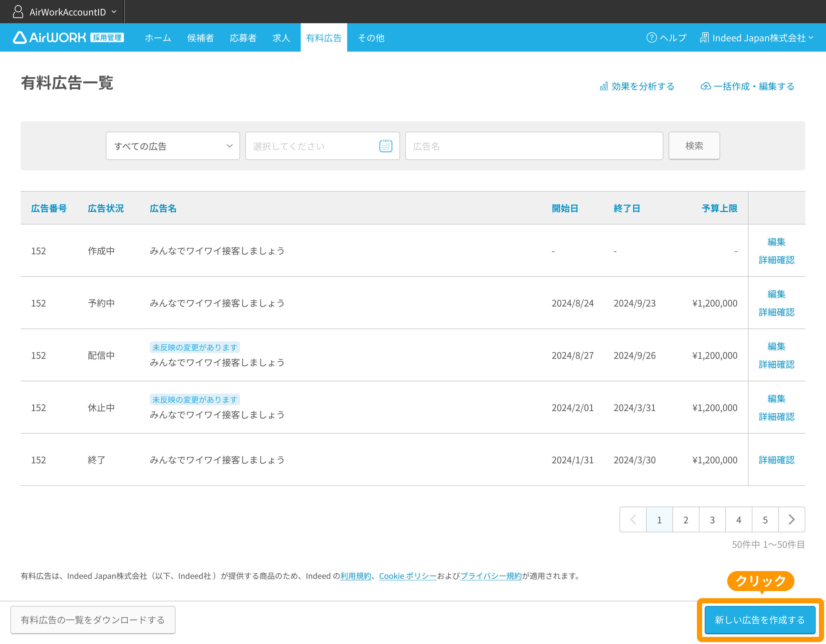
Task: Click 詳細確認 for the 予約中 ad
Action: (x=776, y=312)
